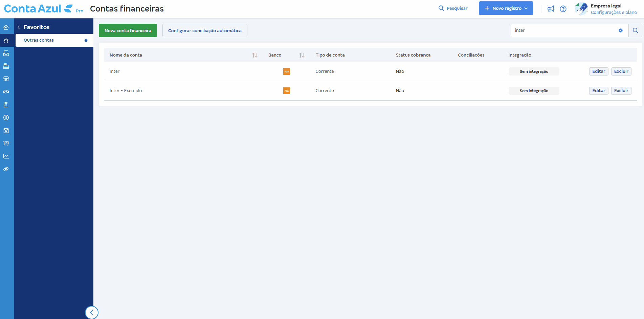Open Configurações e plano link
The image size is (644, 319).
[x=614, y=13]
